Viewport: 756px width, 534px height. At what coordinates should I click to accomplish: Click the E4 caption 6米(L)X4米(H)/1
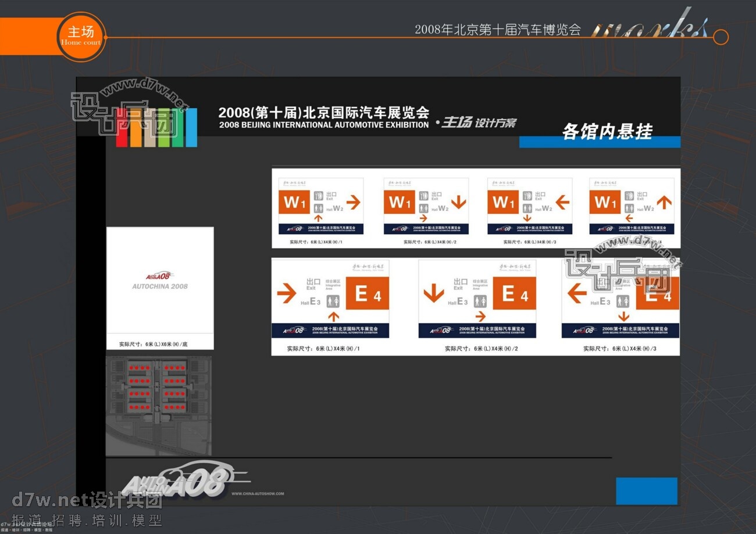tap(323, 349)
